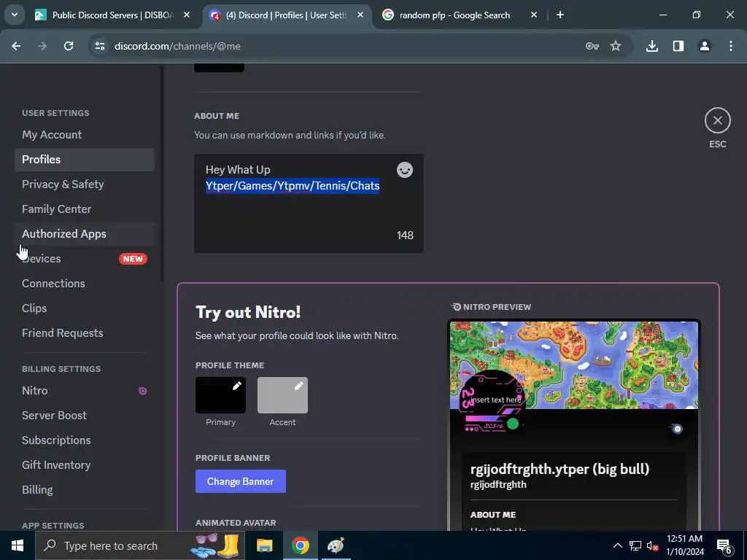Open My Account settings

point(85,135)
